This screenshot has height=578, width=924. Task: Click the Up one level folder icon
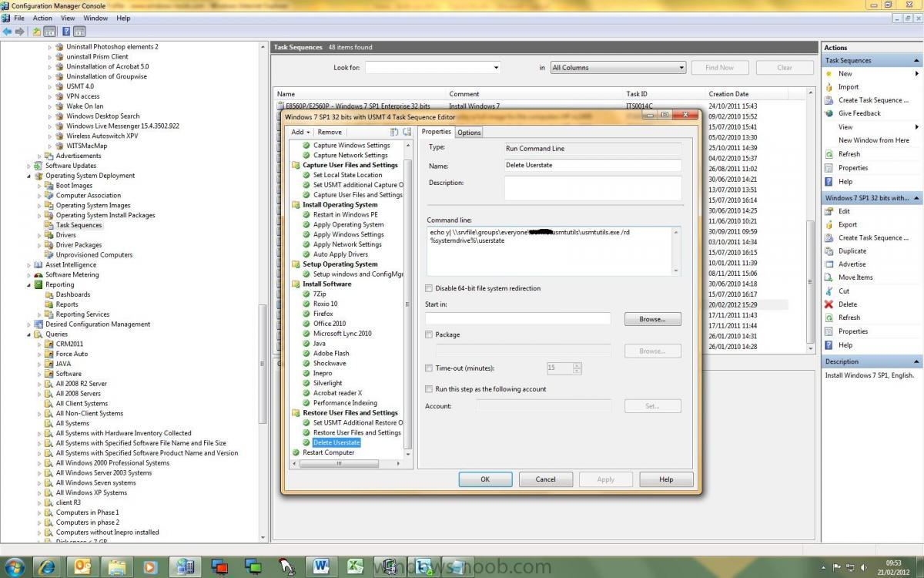(36, 32)
